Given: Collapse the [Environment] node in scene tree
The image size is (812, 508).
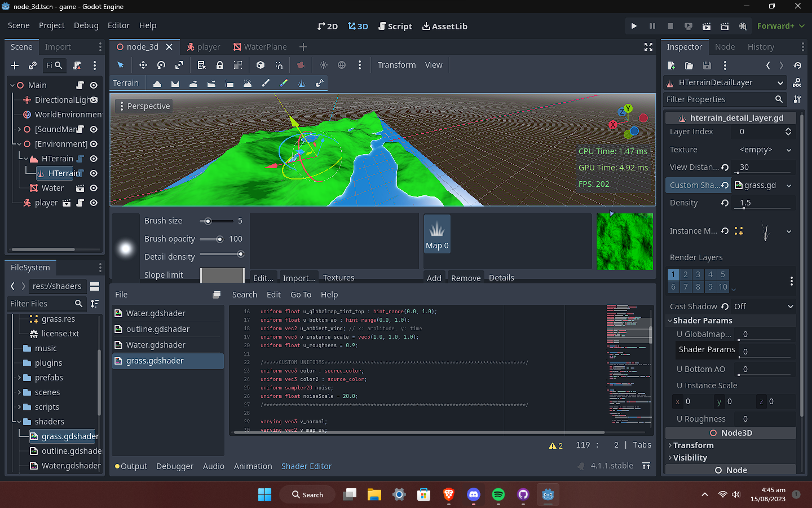Looking at the screenshot, I should pyautogui.click(x=19, y=144).
